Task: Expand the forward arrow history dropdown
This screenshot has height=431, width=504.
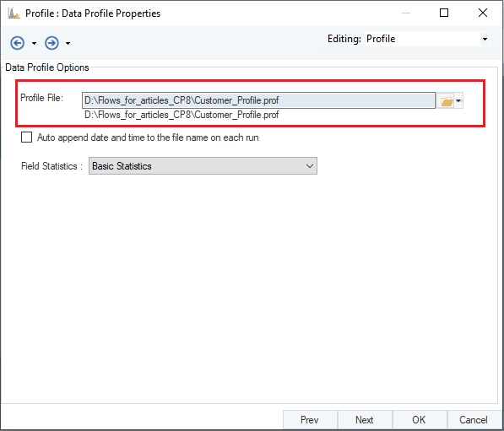Action: [x=68, y=43]
